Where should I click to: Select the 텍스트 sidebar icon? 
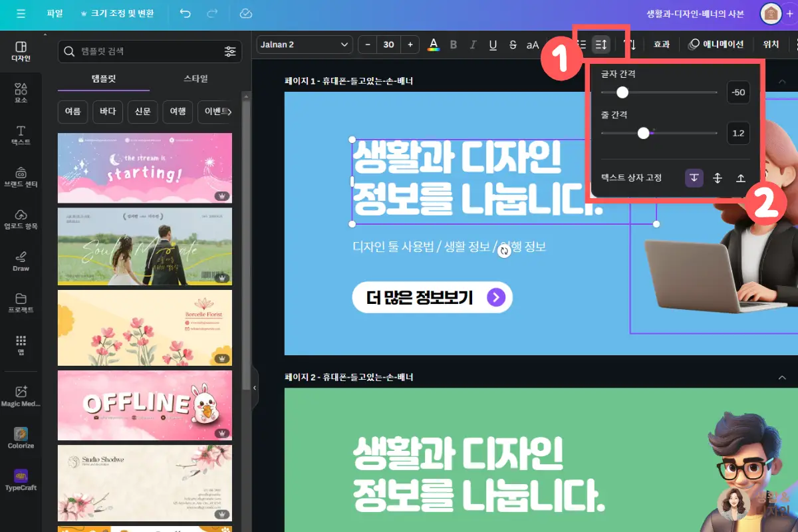pos(21,133)
